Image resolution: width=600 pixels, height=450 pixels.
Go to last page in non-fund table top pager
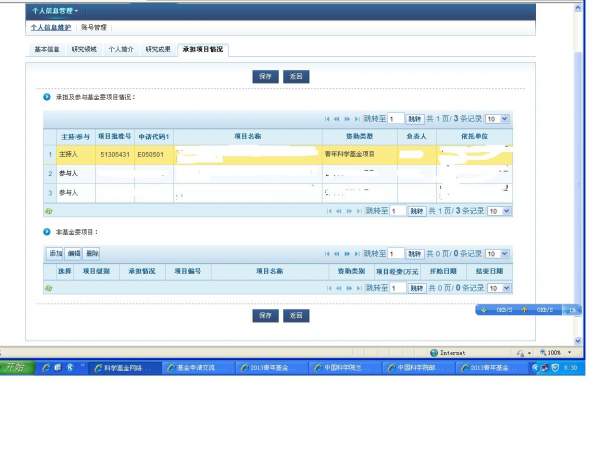[x=357, y=254]
